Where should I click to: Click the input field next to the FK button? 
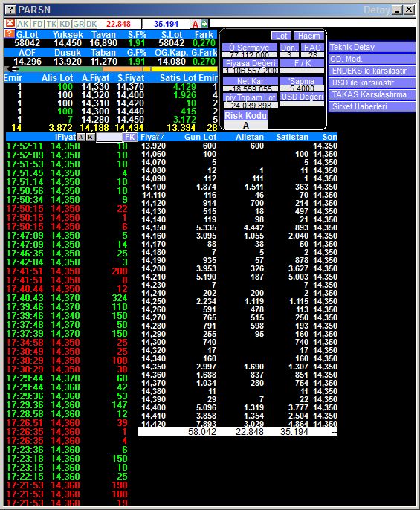109,137
